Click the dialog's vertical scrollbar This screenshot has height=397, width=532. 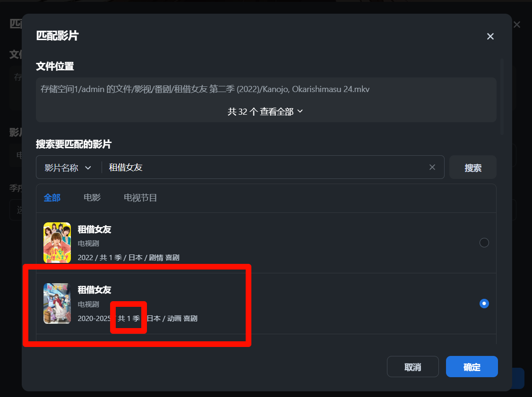502,97
